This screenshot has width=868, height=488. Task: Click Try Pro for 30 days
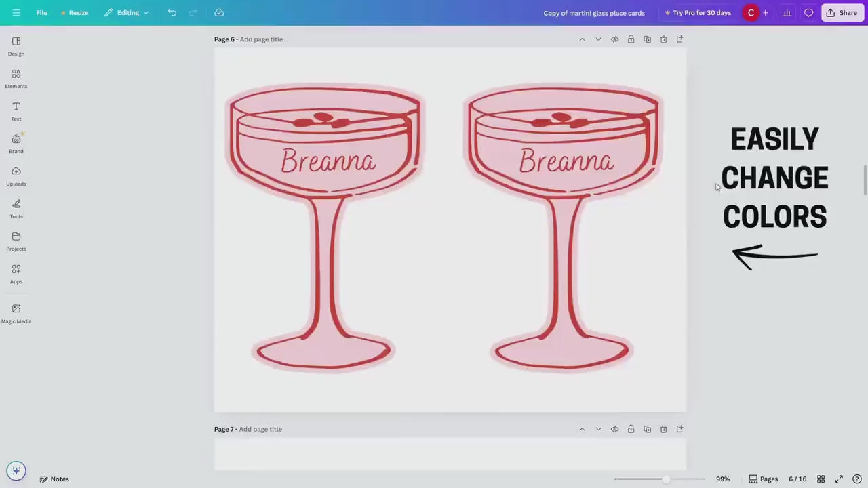pyautogui.click(x=698, y=13)
